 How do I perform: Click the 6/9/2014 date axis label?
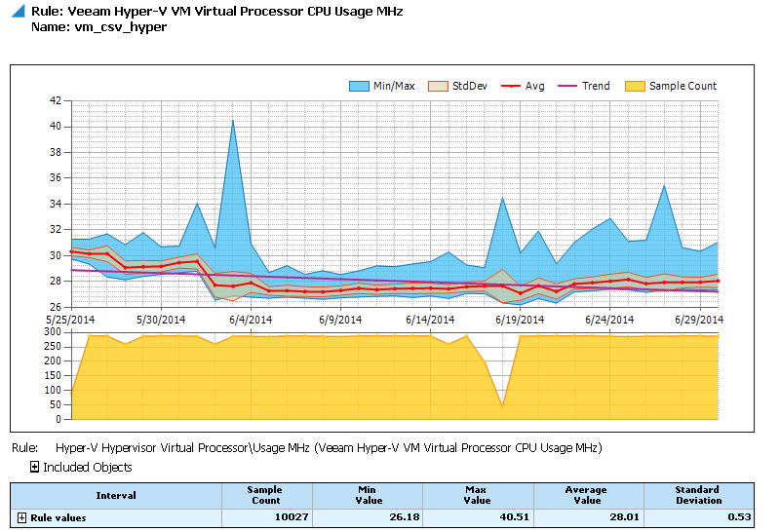(340, 320)
